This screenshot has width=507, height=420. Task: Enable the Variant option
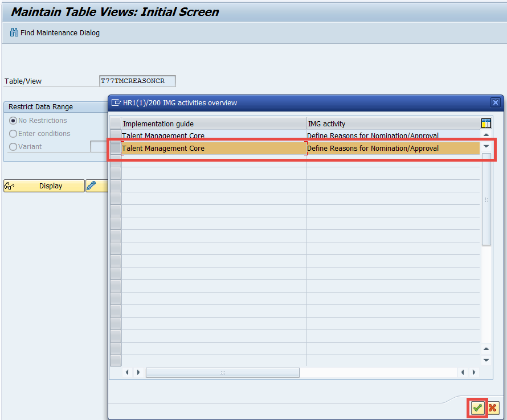pyautogui.click(x=13, y=146)
